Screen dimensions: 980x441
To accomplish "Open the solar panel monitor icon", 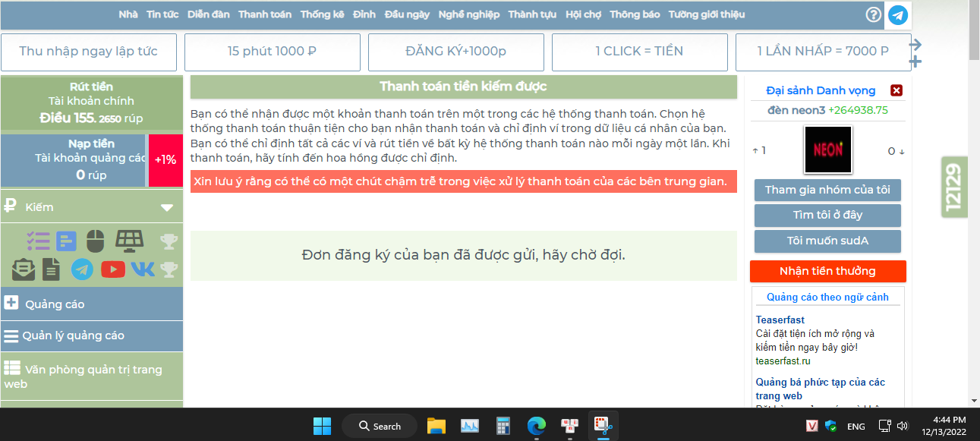I will click(129, 241).
